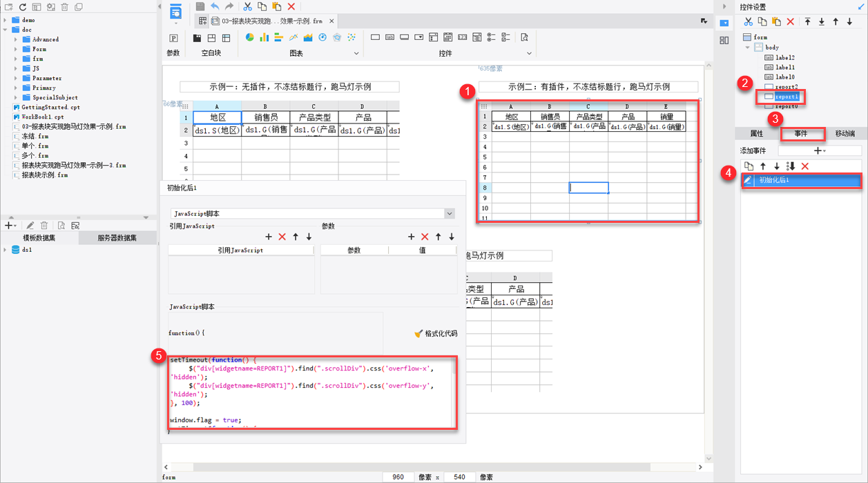Add a parameter with plus icon

412,237
